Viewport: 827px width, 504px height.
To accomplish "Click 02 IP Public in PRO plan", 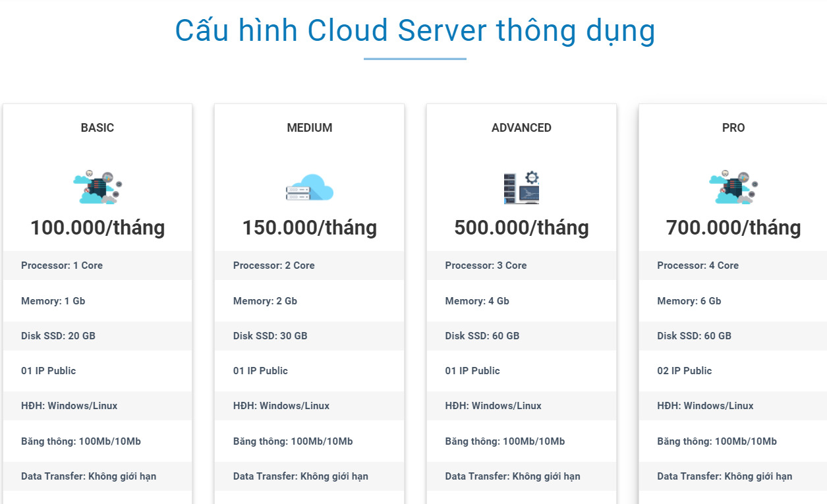I will coord(684,371).
